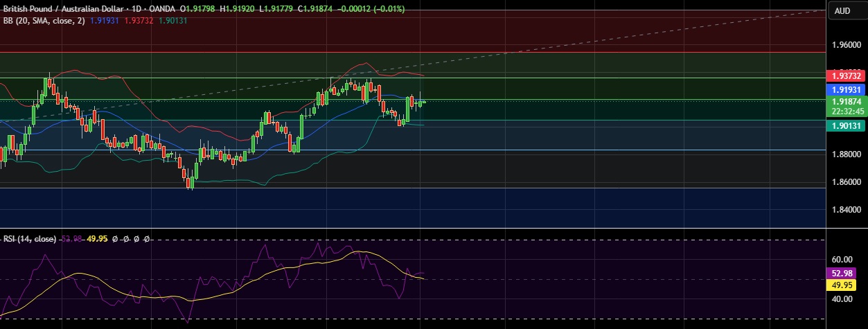The height and width of the screenshot is (329, 868).
Task: Click the 40.00 level on RSI scale
Action: click(842, 299)
